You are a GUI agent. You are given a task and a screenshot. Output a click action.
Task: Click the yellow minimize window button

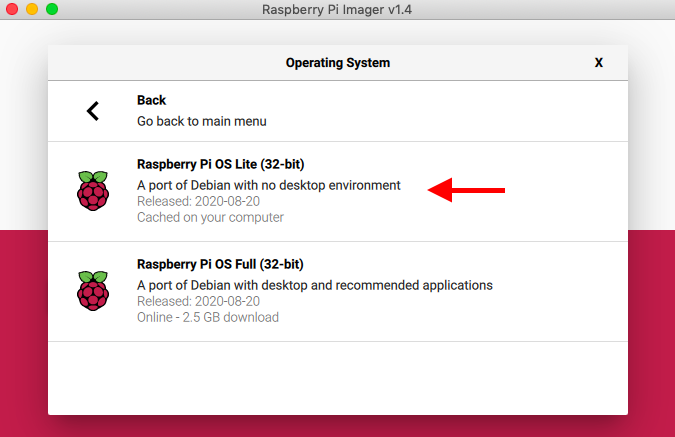point(32,9)
